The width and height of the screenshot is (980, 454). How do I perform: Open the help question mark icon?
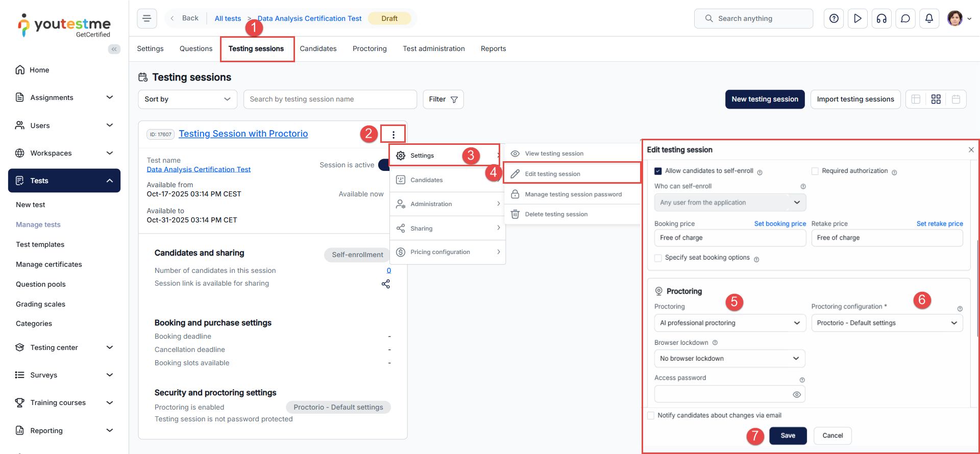pos(834,19)
